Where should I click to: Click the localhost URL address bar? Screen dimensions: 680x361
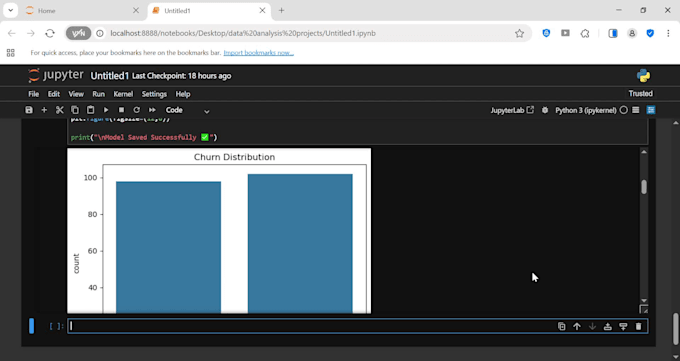click(243, 33)
